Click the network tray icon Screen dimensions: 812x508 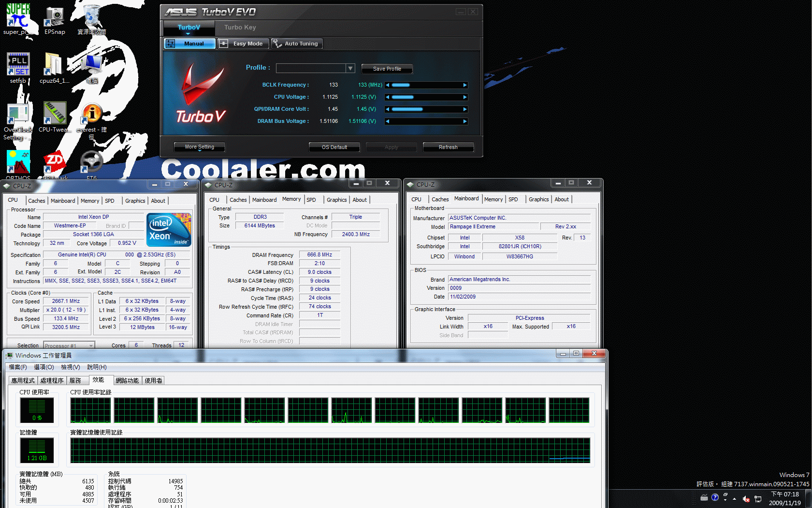[758, 499]
